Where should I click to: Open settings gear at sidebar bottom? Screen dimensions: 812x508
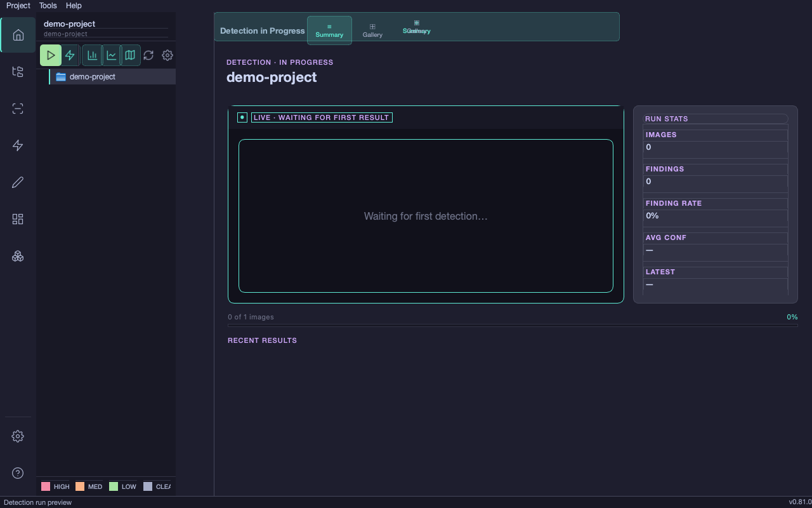(x=18, y=436)
